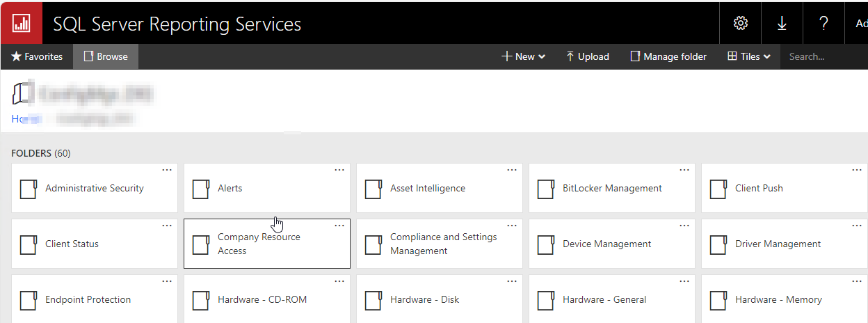868x323 pixels.
Task: Open the Hardware - CD-ROM folder
Action: [267, 299]
